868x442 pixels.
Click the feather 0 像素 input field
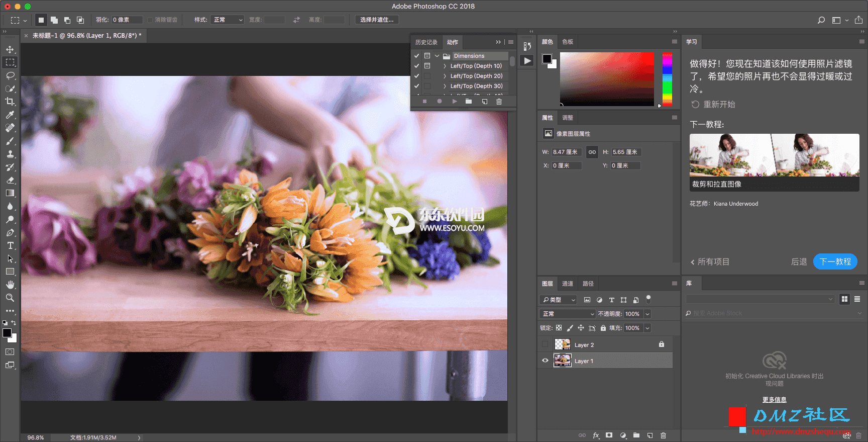tap(127, 20)
